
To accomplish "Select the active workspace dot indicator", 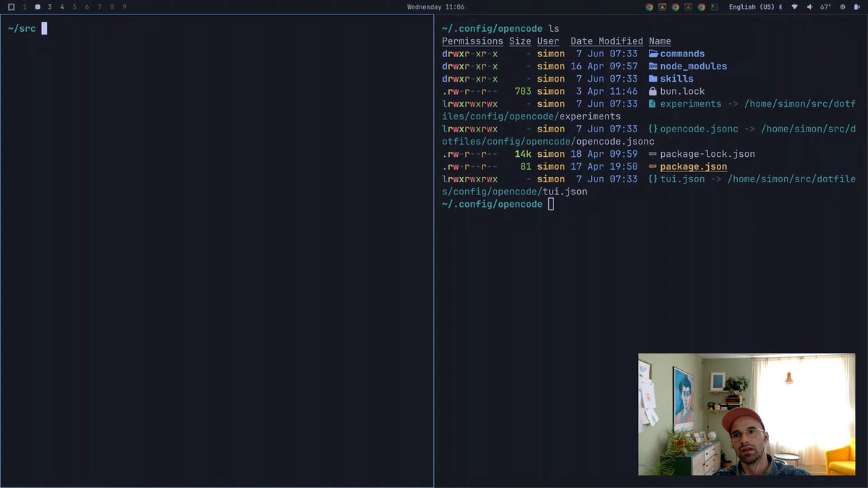I will [38, 7].
